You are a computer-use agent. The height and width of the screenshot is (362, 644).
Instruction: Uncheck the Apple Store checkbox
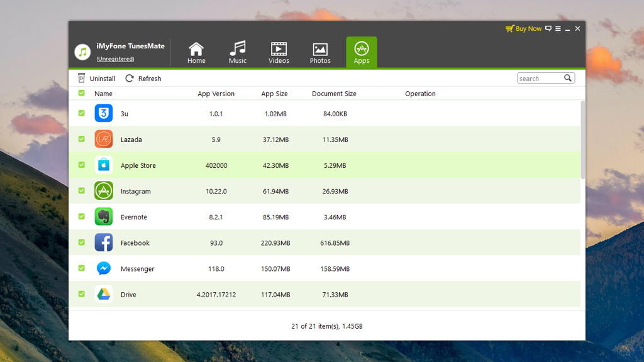[x=82, y=165]
